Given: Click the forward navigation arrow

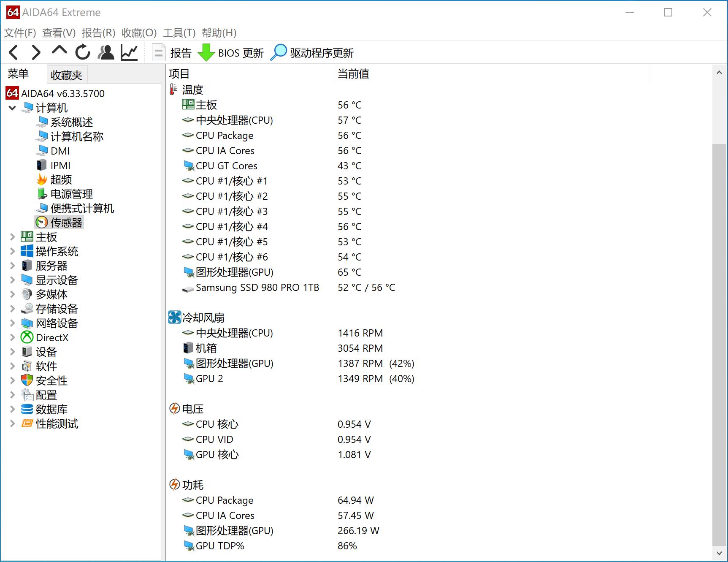Looking at the screenshot, I should tap(36, 52).
